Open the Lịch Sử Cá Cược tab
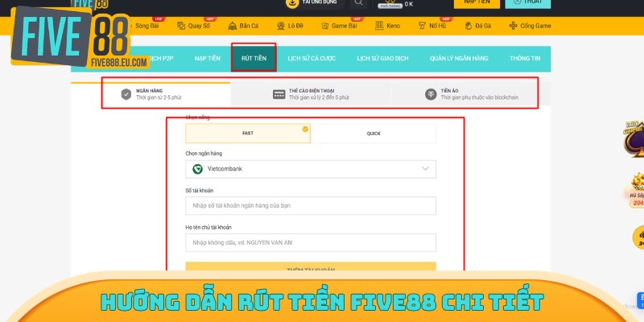This screenshot has width=644, height=322. (x=312, y=58)
